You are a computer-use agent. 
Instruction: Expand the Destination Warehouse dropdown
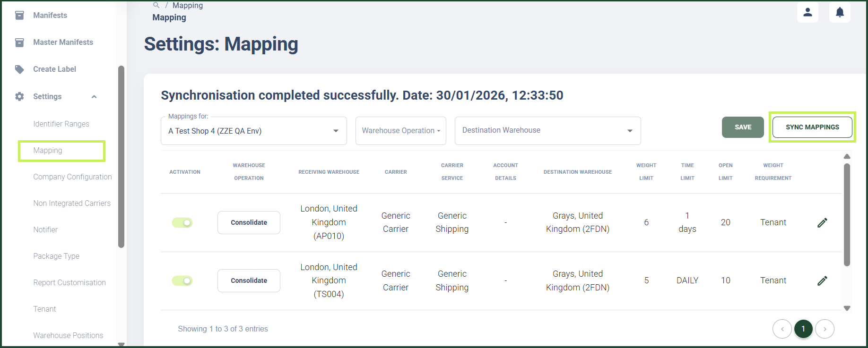coord(548,131)
